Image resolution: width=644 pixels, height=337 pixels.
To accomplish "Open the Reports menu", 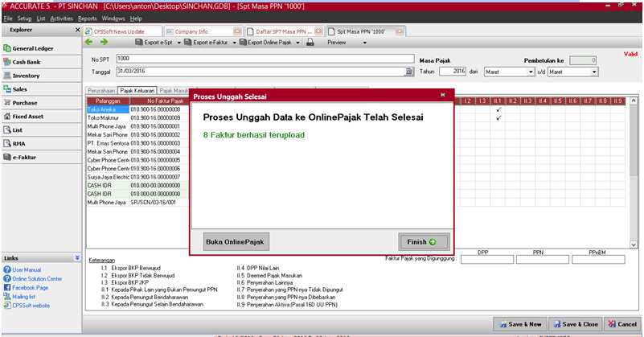I will tap(87, 17).
